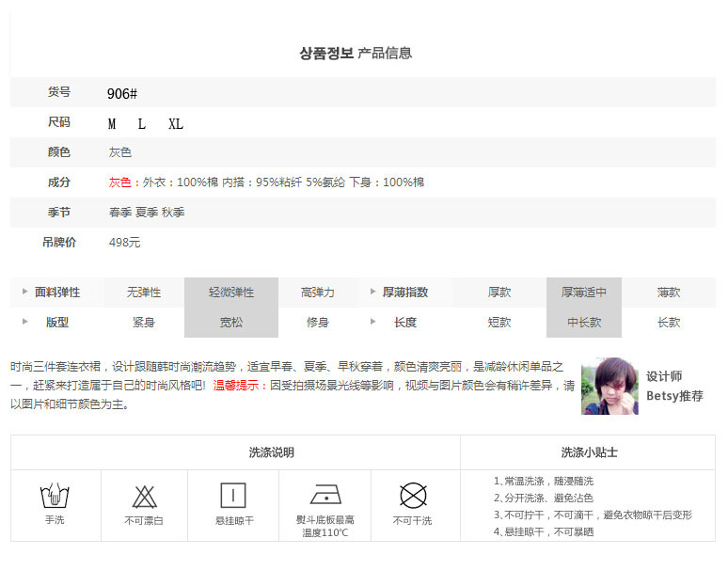Click the 洗涤小贴士 table header
Screen dimensions: 728x570
point(589,452)
